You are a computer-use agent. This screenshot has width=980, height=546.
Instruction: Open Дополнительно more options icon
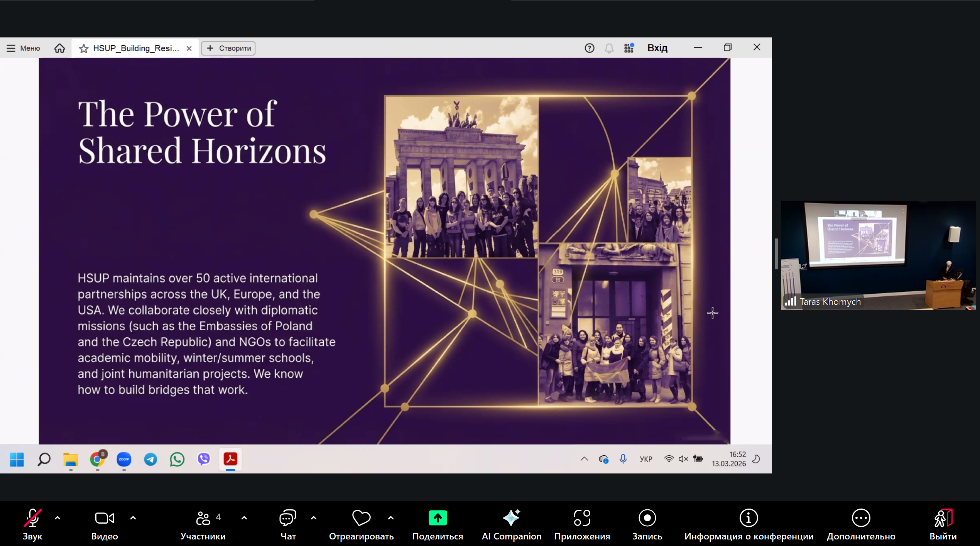861,518
